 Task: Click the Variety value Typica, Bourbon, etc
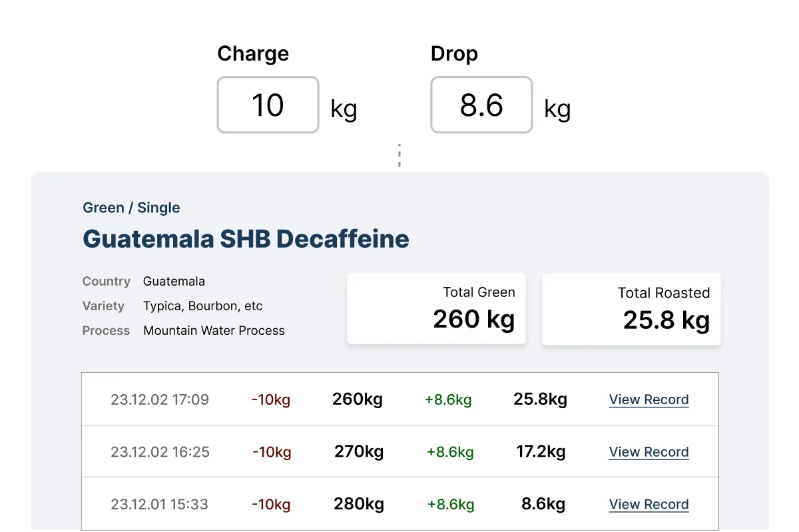(x=202, y=306)
